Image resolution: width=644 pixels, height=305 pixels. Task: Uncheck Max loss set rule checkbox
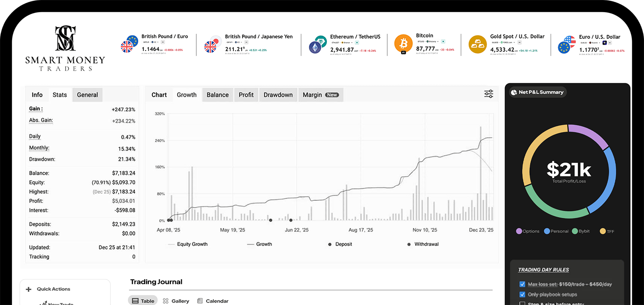click(522, 284)
